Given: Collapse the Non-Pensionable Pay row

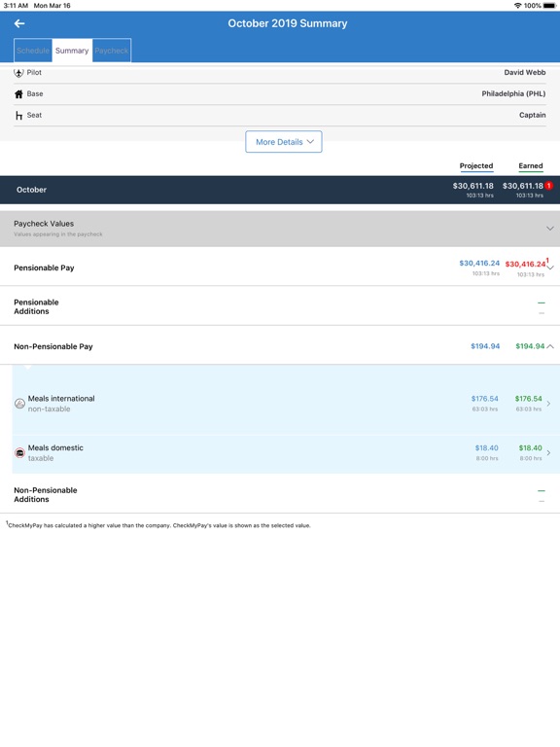Looking at the screenshot, I should [x=550, y=346].
